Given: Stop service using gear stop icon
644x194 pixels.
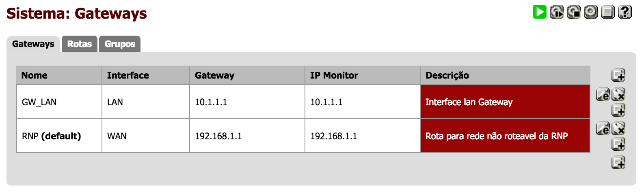Looking at the screenshot, I should point(574,12).
